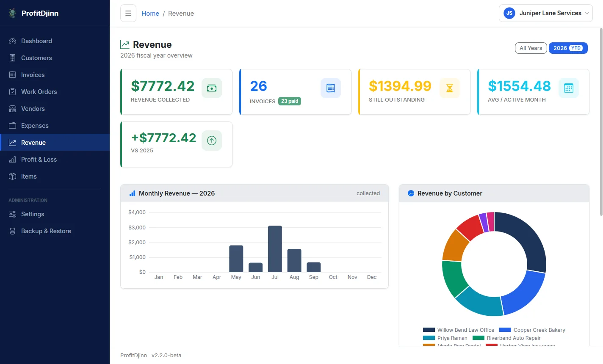Click the September bar in Monthly Revenue chart
The image size is (603, 364).
[x=314, y=267]
